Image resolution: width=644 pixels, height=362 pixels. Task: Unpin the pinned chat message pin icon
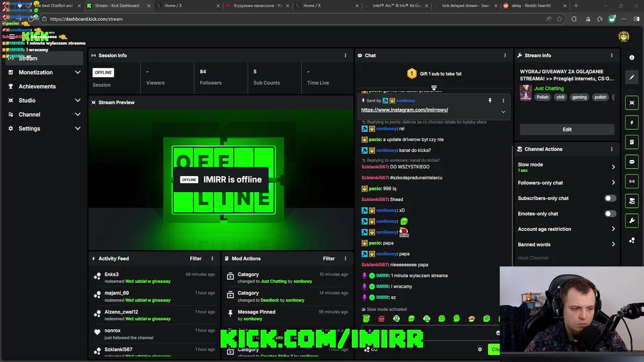pos(490,101)
